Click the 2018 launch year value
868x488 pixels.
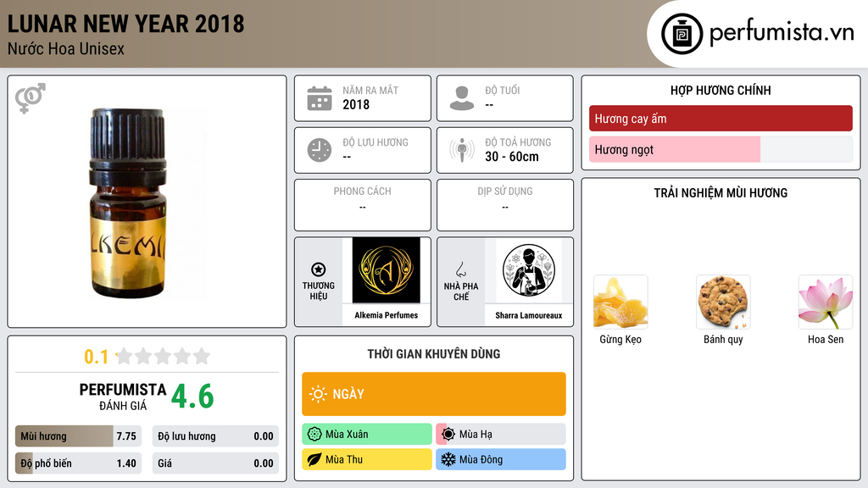click(x=356, y=104)
